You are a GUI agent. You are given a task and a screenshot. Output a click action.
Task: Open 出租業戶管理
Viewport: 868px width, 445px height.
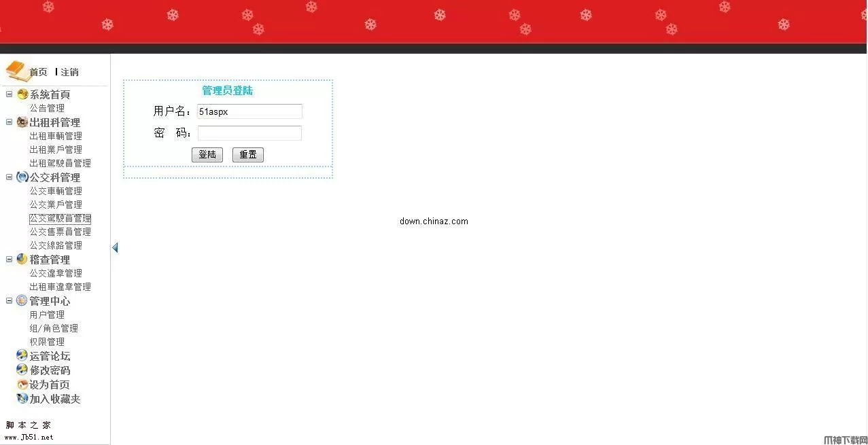click(56, 149)
